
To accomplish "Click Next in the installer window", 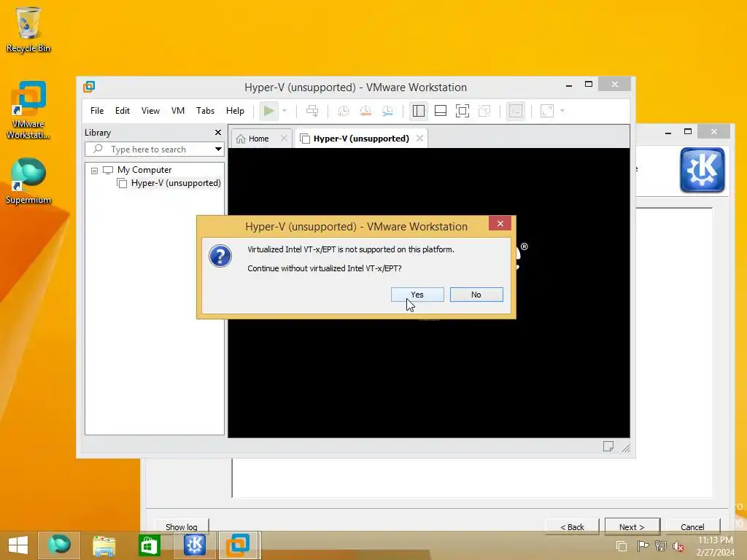I will pos(632,526).
